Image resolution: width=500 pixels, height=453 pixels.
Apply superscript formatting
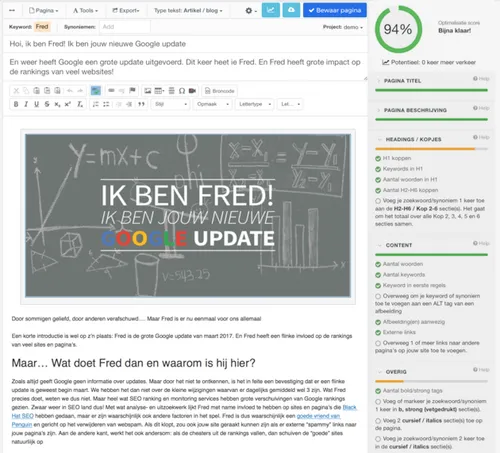68,104
